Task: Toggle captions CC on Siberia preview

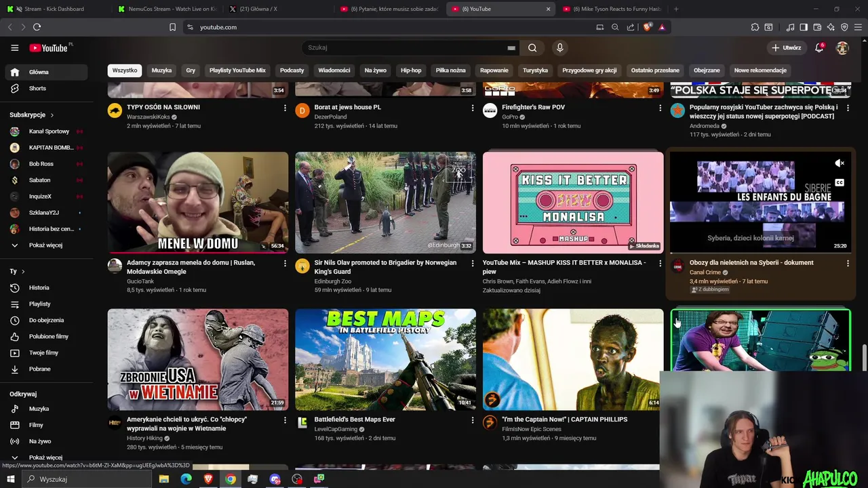Action: pos(840,183)
